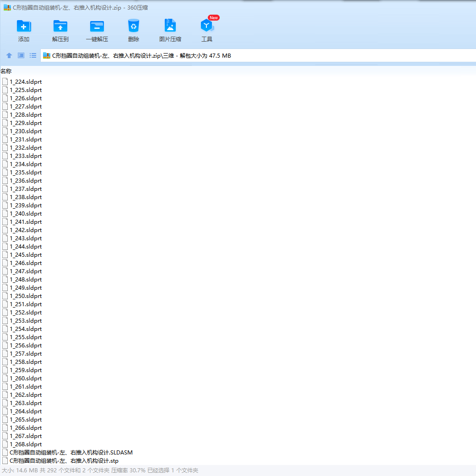Click the file icon of 1_224.sldprt
Screen dimensions: 476x476
click(5, 81)
